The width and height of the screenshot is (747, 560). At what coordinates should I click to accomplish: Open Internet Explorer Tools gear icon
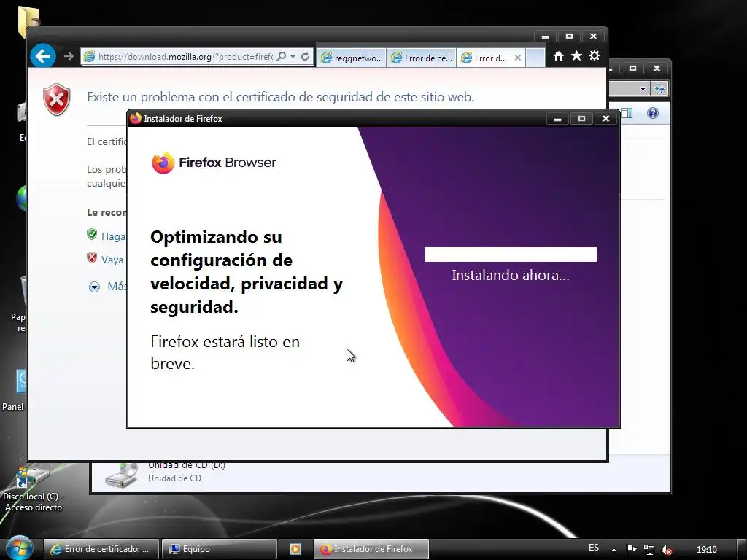click(595, 55)
